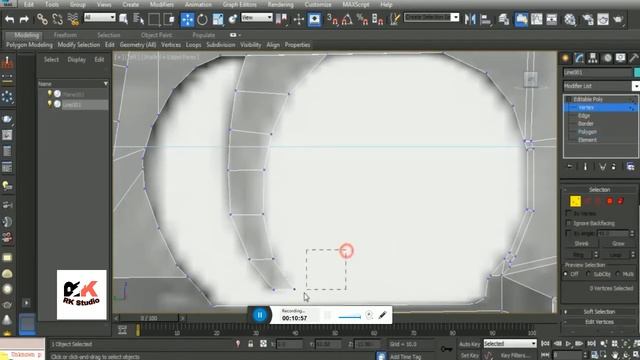Click the object color swatch
Screen dimensions: 640x360
637,72
